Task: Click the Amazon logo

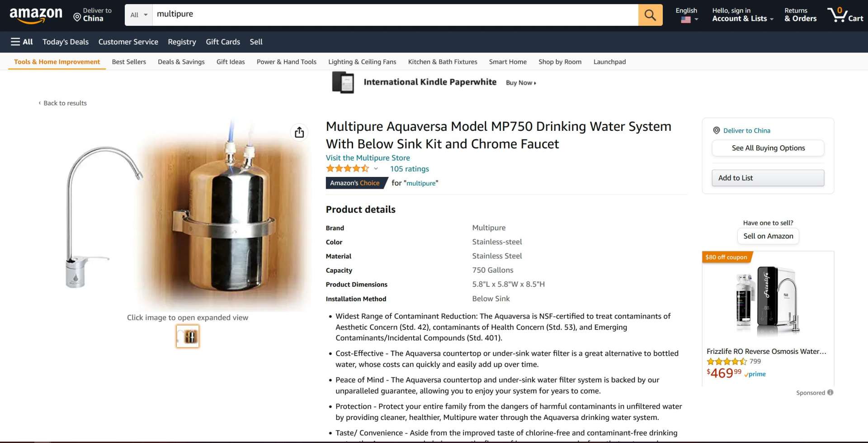Action: 36,15
